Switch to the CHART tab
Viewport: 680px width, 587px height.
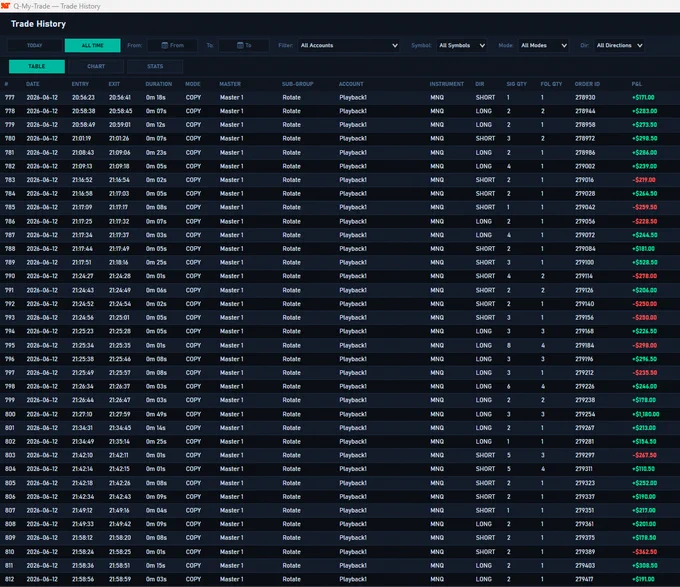pos(96,66)
